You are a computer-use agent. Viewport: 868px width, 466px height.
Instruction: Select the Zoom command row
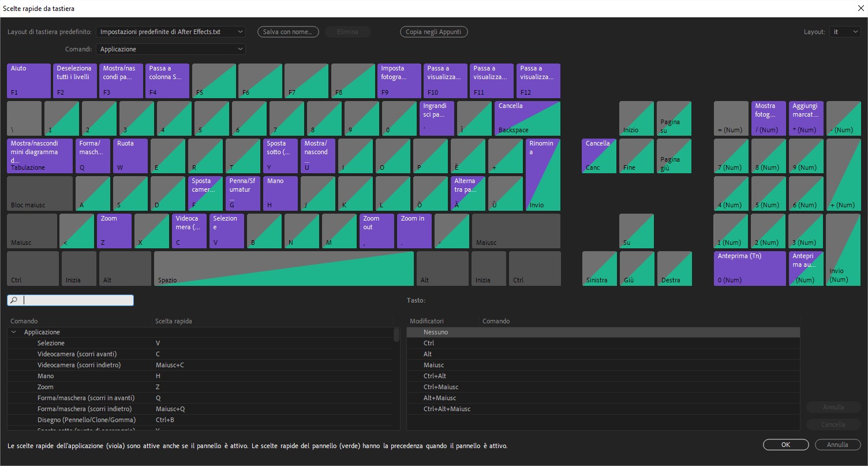pos(200,387)
